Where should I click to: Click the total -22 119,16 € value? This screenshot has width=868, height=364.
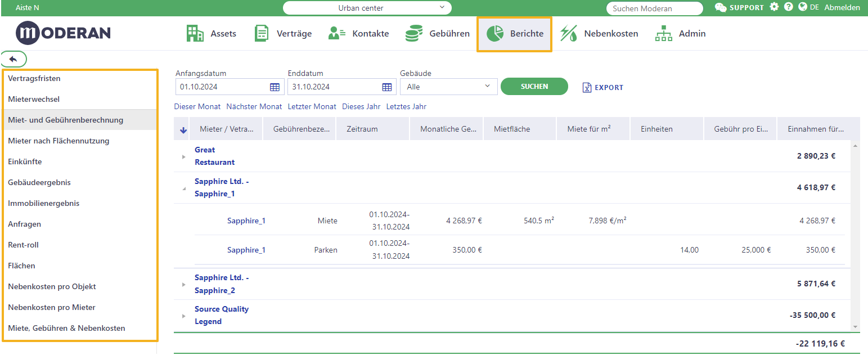(x=820, y=343)
